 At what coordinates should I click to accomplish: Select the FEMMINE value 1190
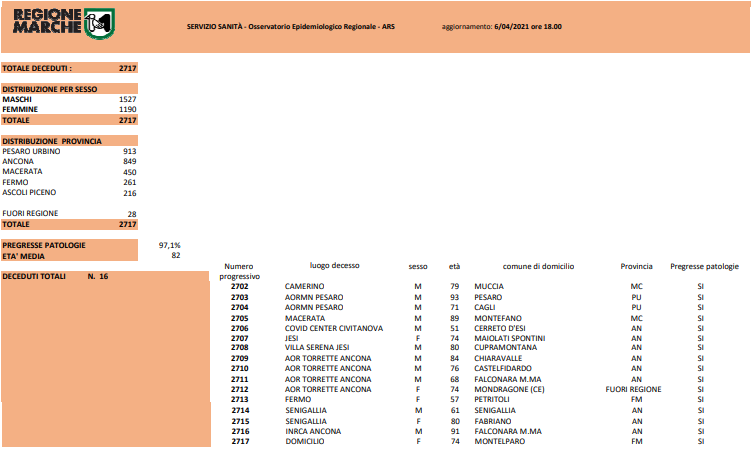(x=128, y=109)
